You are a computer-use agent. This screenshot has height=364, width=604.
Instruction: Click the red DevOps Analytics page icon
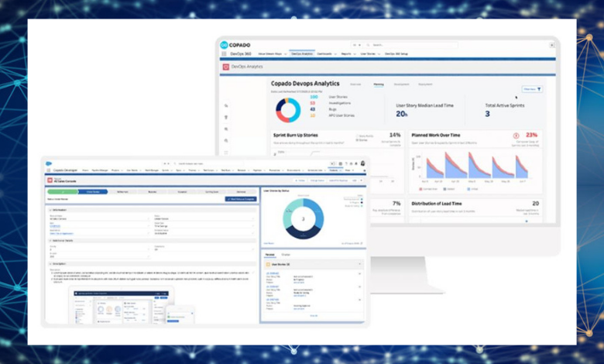point(226,67)
